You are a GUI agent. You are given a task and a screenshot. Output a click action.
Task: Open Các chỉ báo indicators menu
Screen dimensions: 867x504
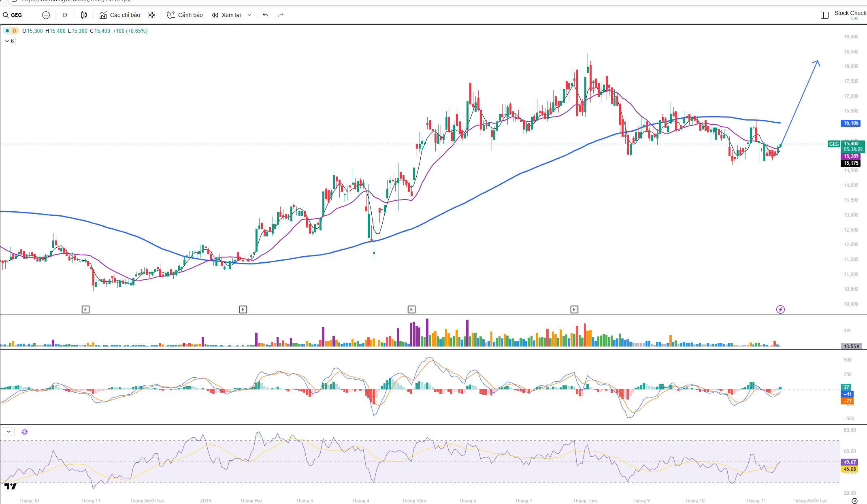tap(120, 15)
